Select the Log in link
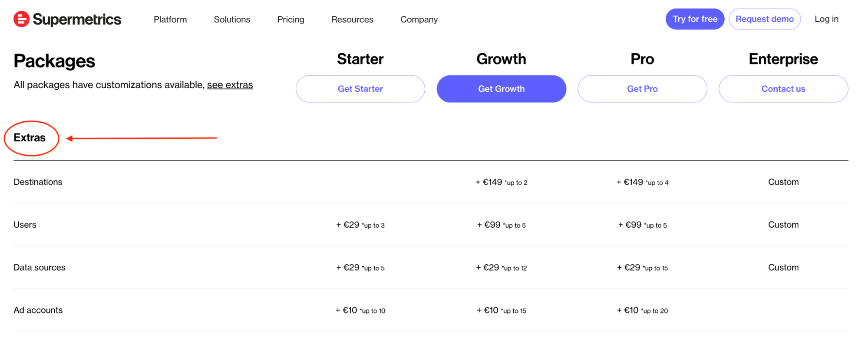 click(x=826, y=19)
